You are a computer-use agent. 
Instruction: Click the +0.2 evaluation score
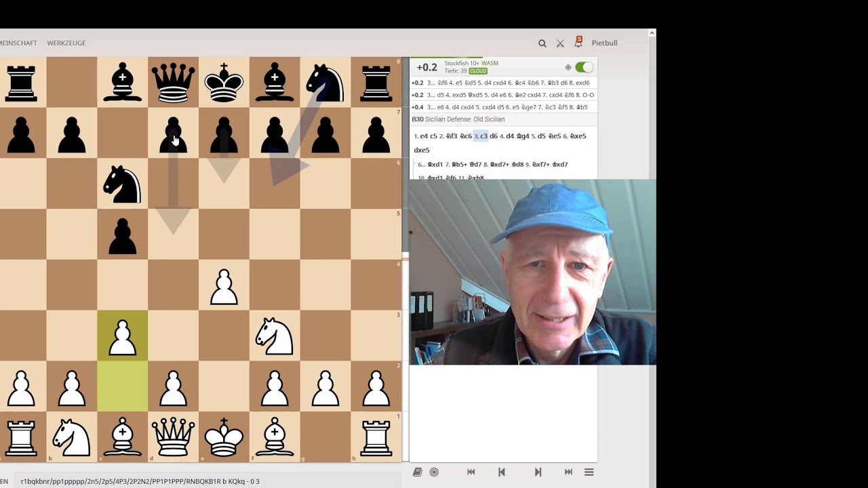tap(427, 67)
